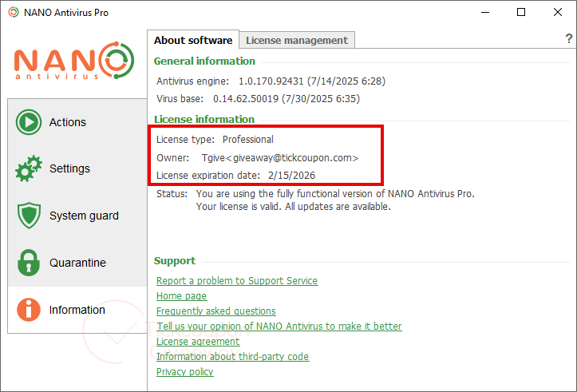This screenshot has height=392, width=577.
Task: Click the Support heading
Action: [175, 260]
